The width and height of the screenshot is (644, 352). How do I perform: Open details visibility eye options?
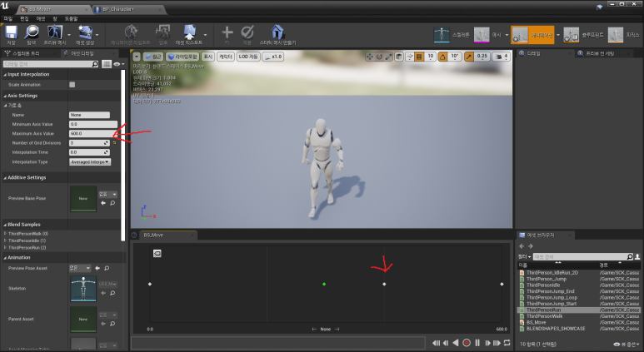tap(118, 64)
